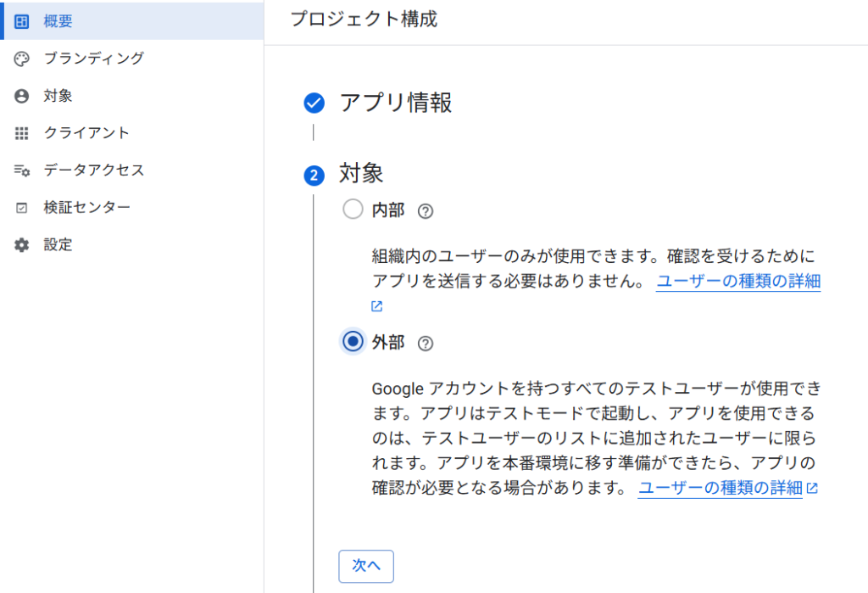The height and width of the screenshot is (593, 868).
Task: Click the 概要 dashboard icon in sidebar
Action: click(x=22, y=21)
